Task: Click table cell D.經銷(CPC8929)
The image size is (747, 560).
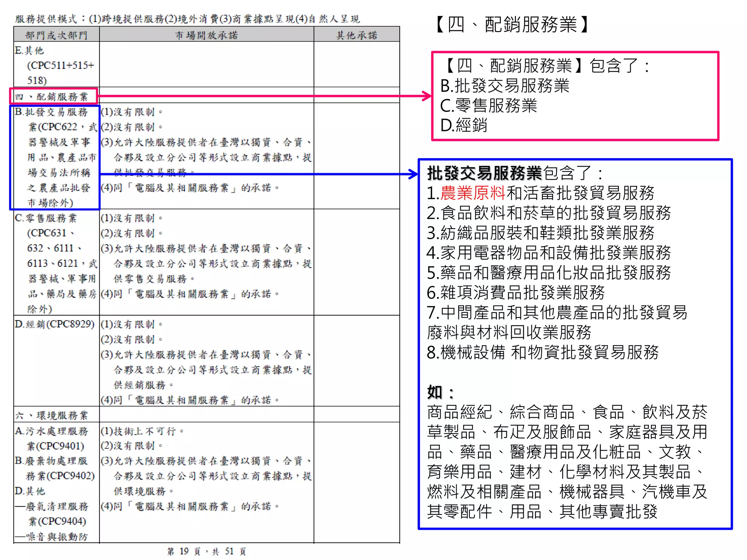Action: click(55, 324)
